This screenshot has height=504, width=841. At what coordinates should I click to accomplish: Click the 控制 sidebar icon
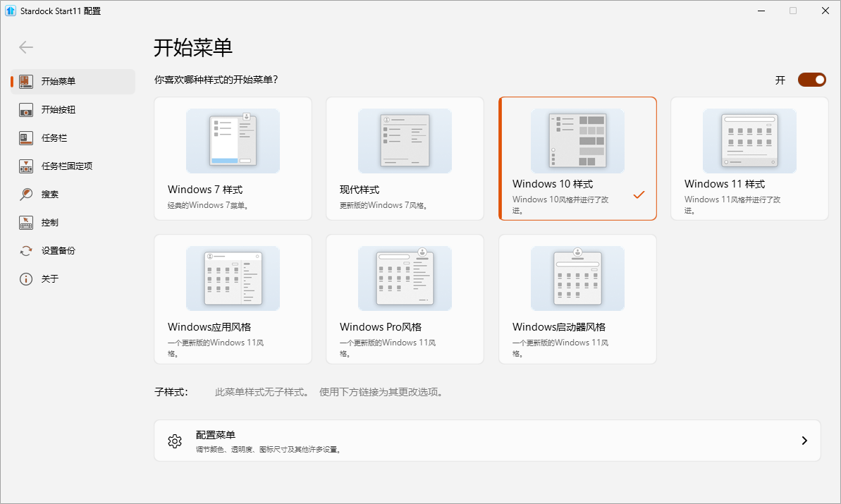pyautogui.click(x=26, y=223)
